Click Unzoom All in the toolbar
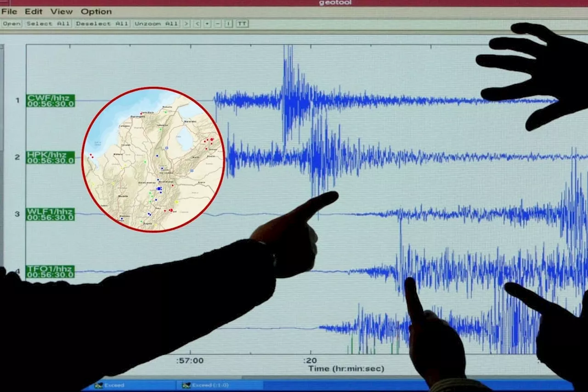 click(156, 23)
